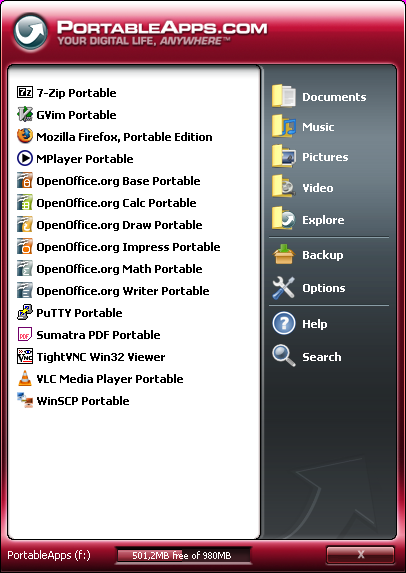Launch VLC Media Player Portable label
Viewport: 406px width, 573px height.
click(x=110, y=379)
